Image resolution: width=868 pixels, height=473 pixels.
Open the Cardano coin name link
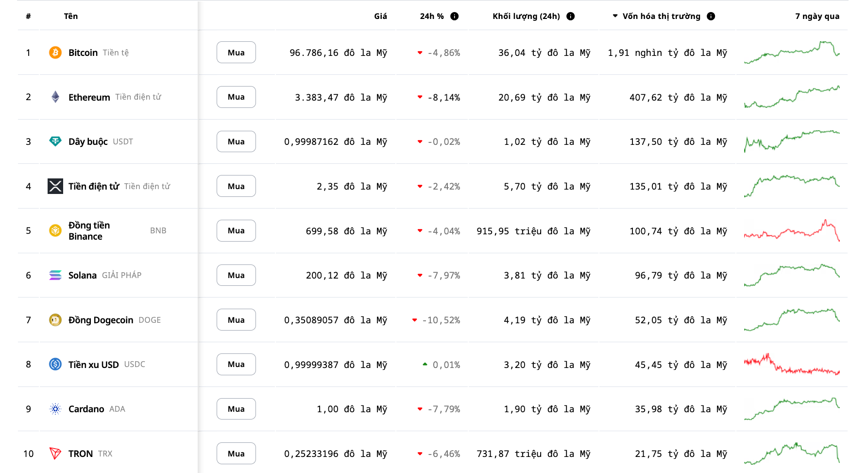point(86,409)
